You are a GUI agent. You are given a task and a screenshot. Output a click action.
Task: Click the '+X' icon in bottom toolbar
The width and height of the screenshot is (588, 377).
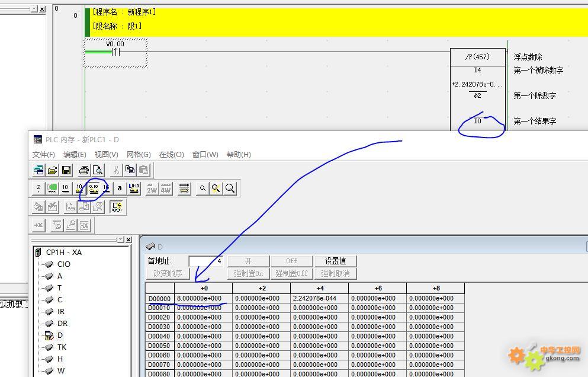[x=38, y=225]
